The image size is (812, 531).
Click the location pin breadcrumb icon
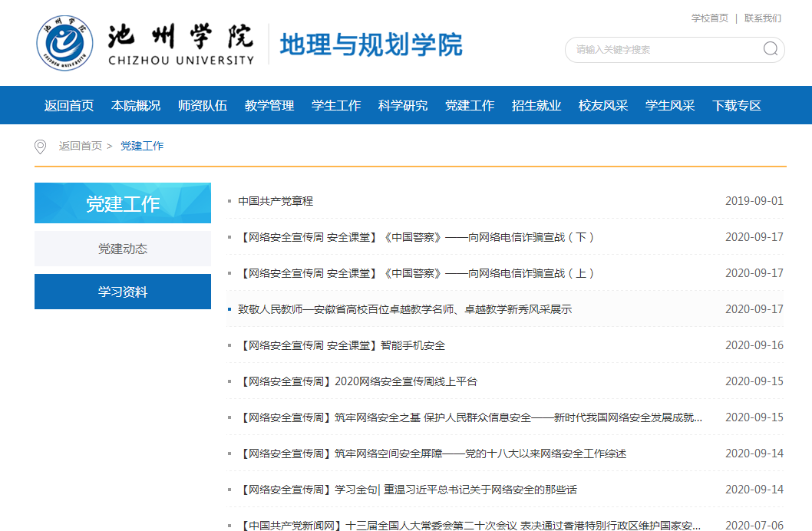41,147
